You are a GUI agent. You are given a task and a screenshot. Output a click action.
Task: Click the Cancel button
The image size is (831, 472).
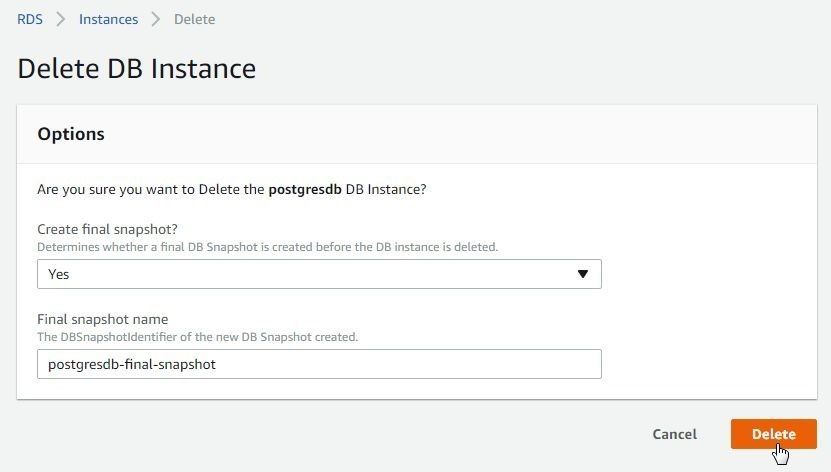(x=675, y=434)
